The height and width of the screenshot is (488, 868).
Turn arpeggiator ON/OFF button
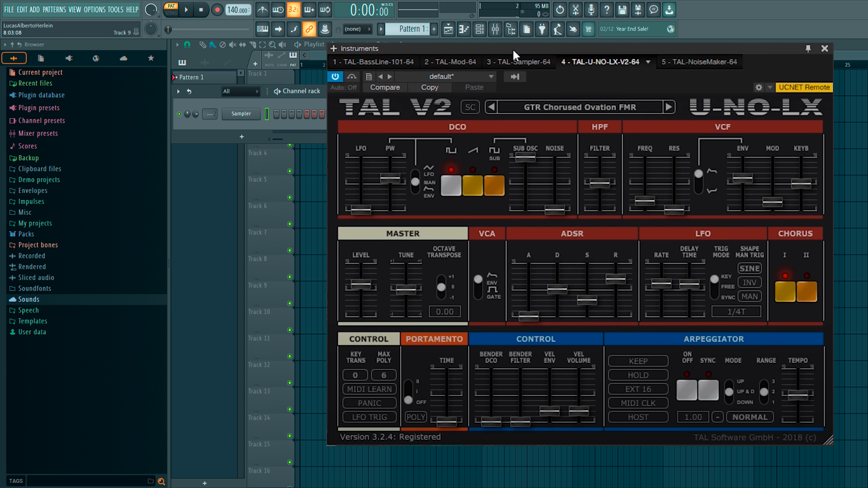[x=687, y=390]
